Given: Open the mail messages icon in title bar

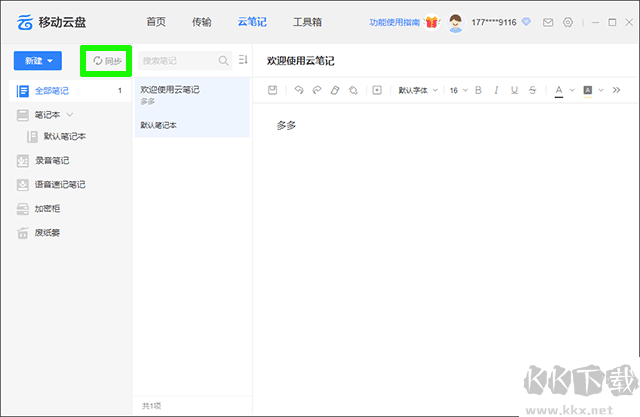Looking at the screenshot, I should coord(548,22).
